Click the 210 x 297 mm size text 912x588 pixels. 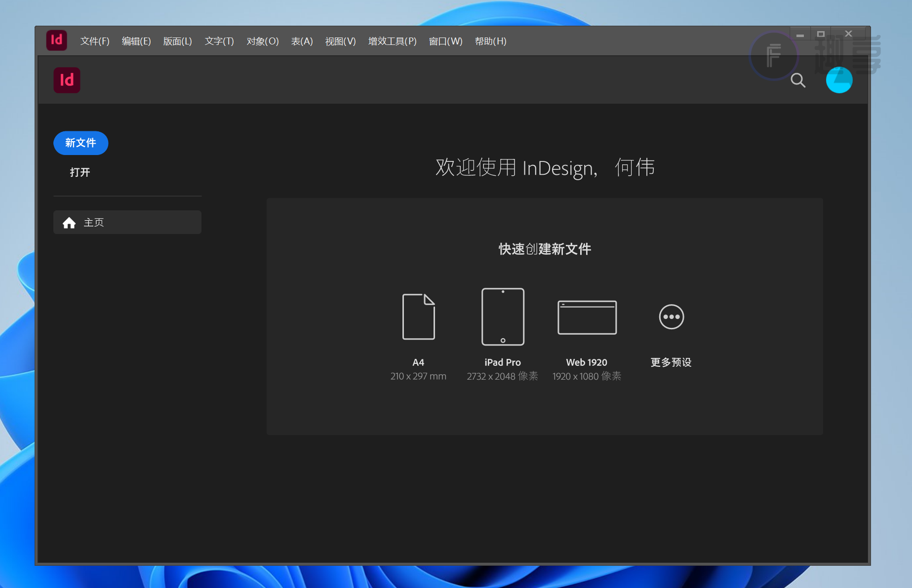pyautogui.click(x=418, y=376)
